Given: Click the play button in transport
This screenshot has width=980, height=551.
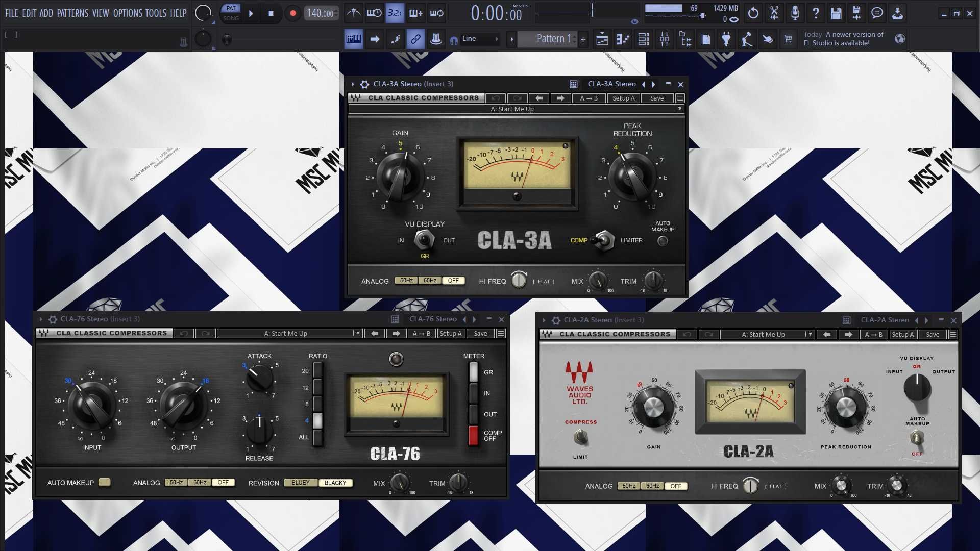Looking at the screenshot, I should coord(251,13).
